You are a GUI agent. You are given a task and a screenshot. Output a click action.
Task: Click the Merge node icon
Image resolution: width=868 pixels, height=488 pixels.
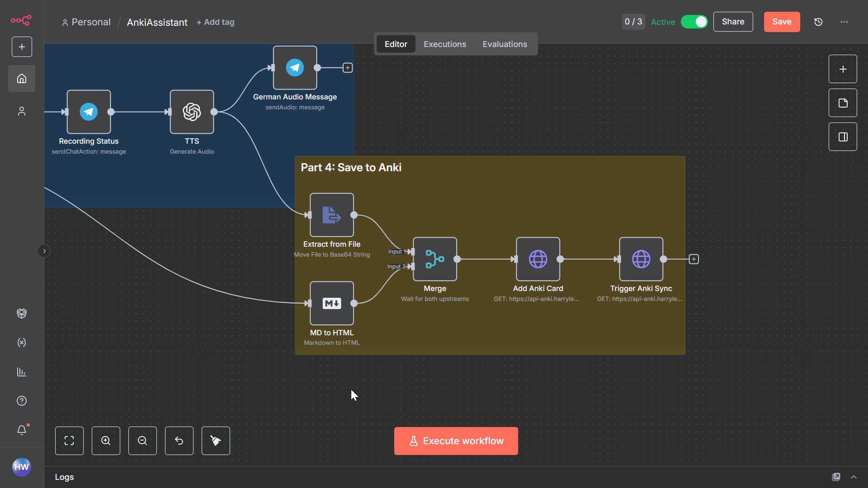pyautogui.click(x=434, y=259)
